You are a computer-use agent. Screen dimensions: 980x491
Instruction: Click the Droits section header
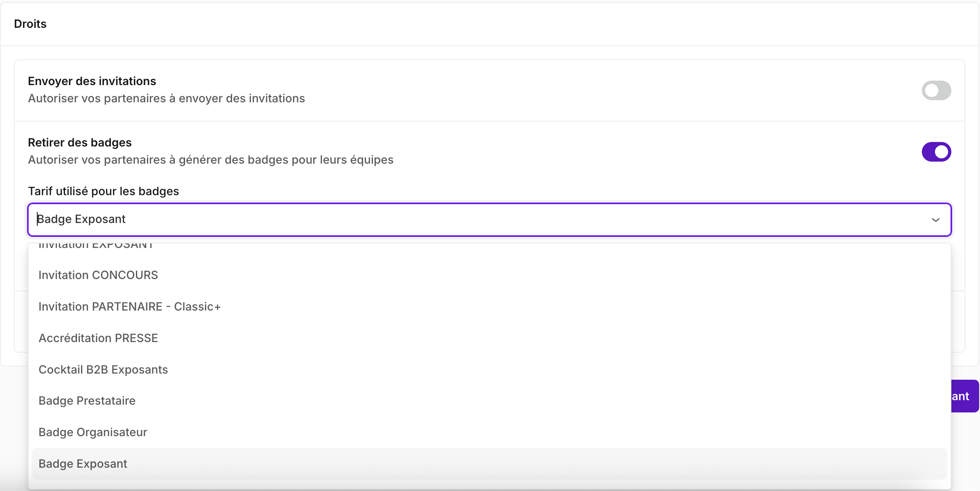[x=30, y=24]
